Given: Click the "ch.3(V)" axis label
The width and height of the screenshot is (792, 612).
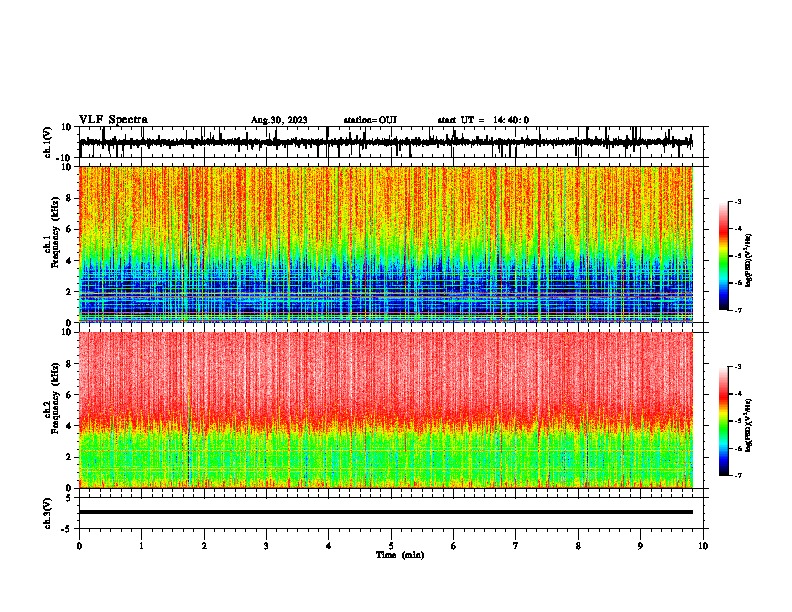Looking at the screenshot, I should pos(48,513).
